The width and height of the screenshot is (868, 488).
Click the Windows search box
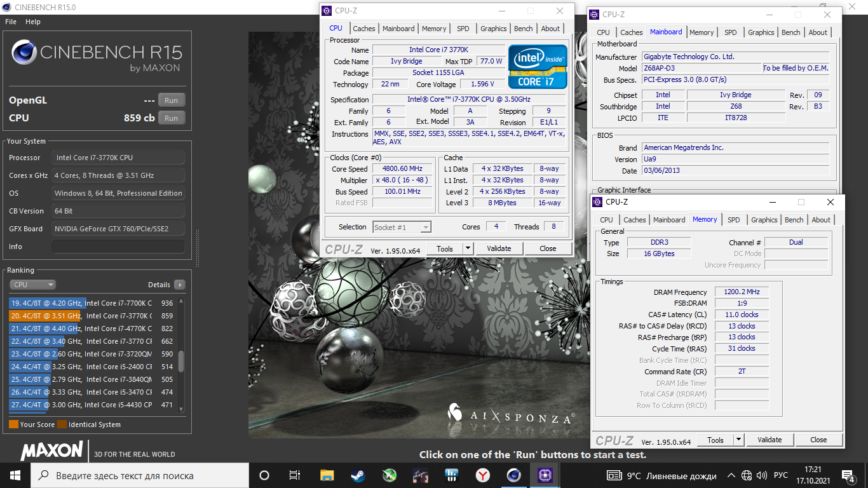click(x=140, y=475)
